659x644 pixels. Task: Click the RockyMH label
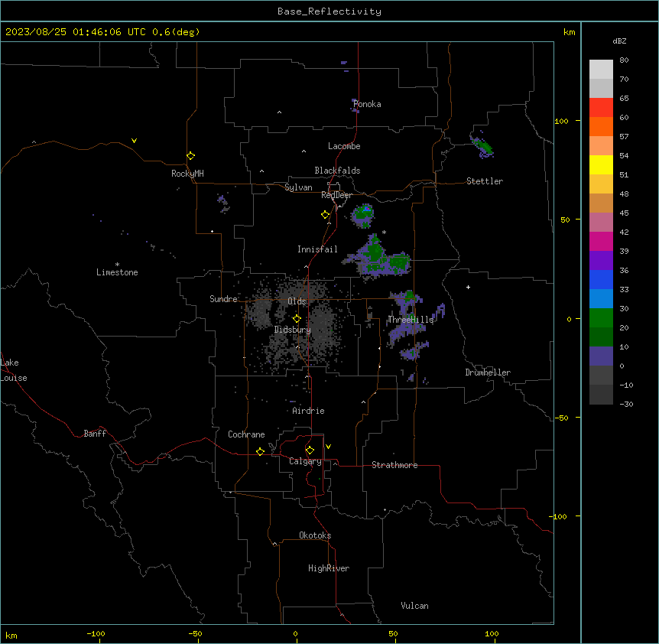click(187, 174)
